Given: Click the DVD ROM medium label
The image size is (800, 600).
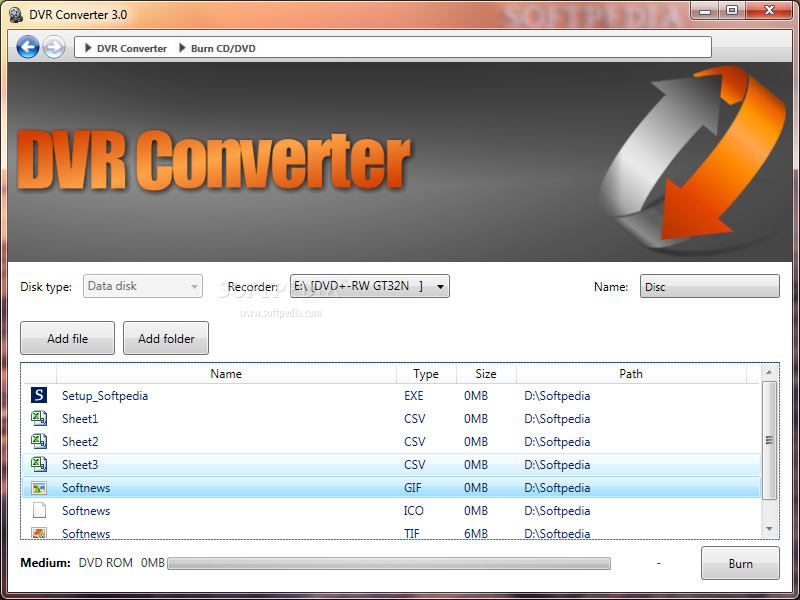Looking at the screenshot, I should (x=106, y=563).
